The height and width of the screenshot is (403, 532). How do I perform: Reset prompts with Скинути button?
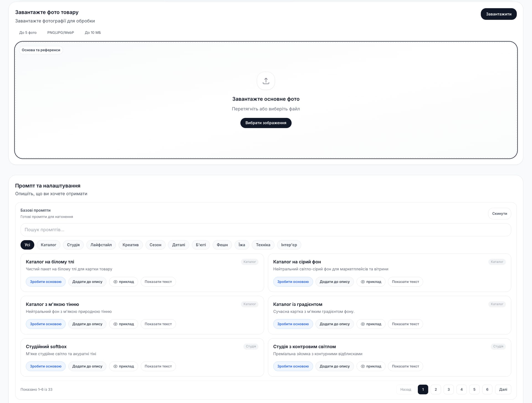[x=499, y=214]
